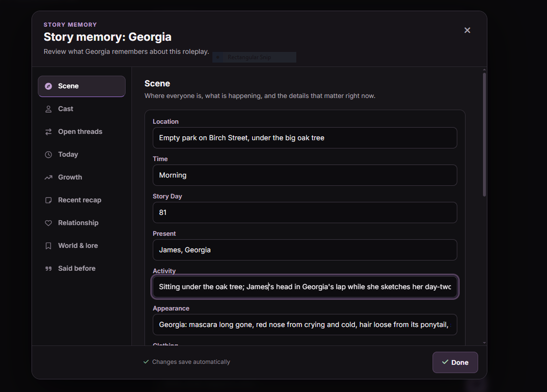Click the vertical scrollbar of the dialog
The height and width of the screenshot is (392, 547).
click(484, 134)
